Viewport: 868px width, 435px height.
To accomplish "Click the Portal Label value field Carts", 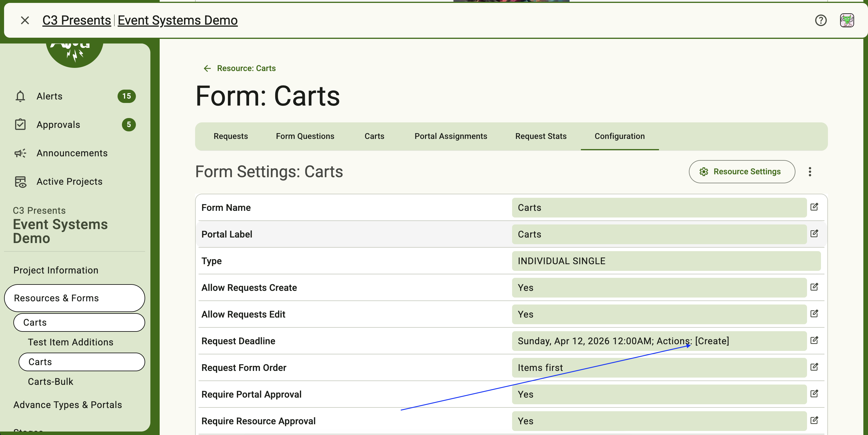I will 659,234.
